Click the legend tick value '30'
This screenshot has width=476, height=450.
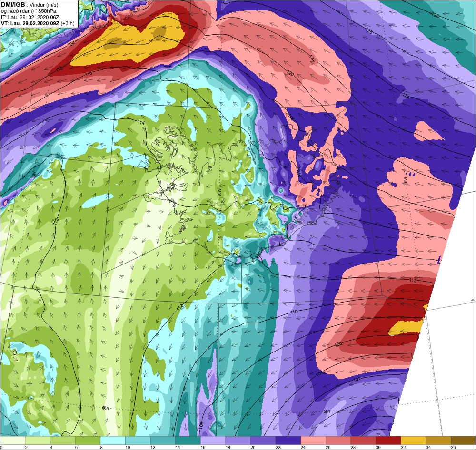click(378, 447)
